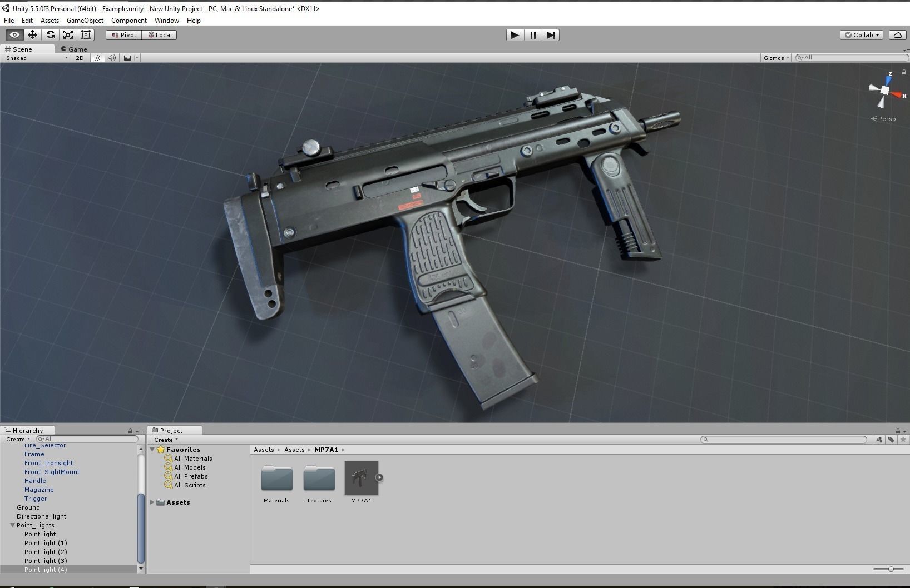Toggle scene lighting sun icon

(97, 58)
